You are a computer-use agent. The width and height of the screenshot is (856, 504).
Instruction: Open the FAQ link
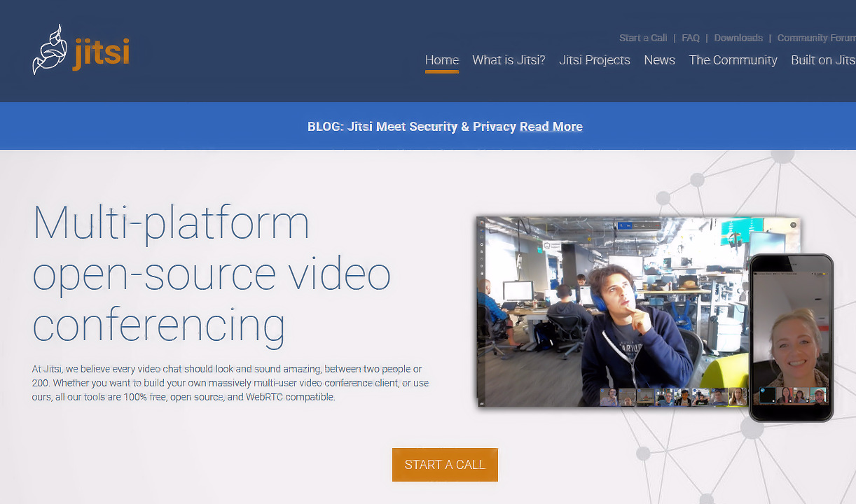(690, 38)
